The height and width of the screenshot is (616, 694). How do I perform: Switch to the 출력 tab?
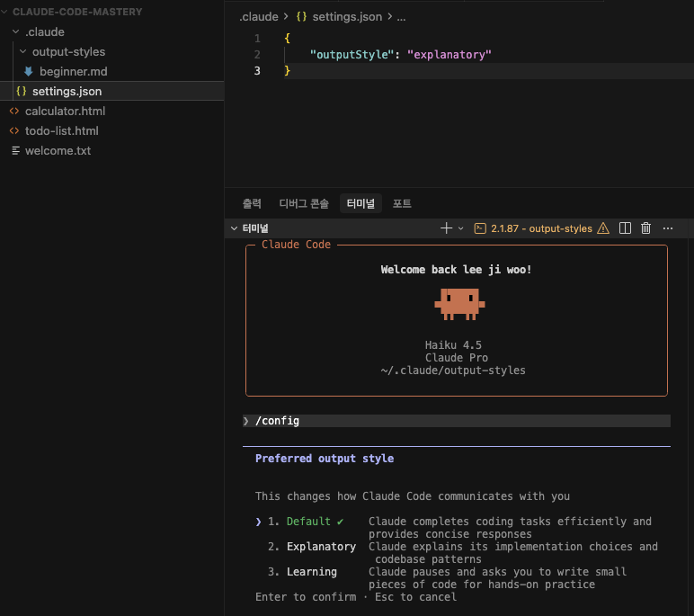click(252, 204)
